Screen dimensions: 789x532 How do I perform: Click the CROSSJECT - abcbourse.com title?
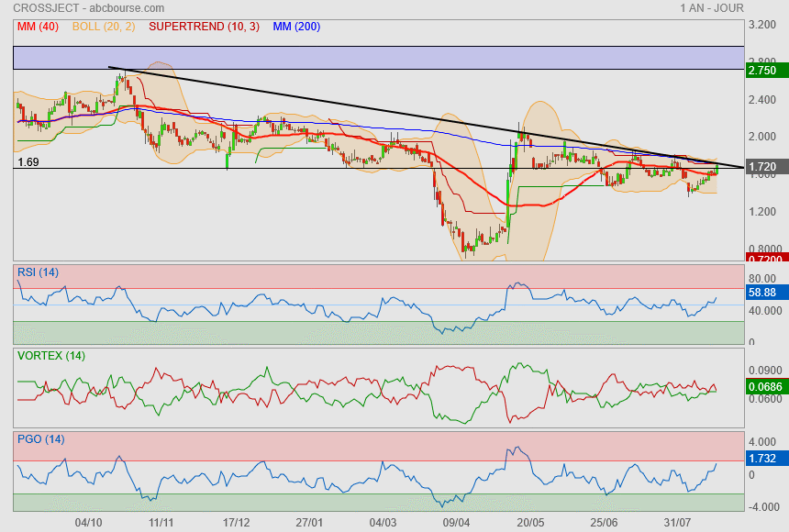[x=89, y=8]
